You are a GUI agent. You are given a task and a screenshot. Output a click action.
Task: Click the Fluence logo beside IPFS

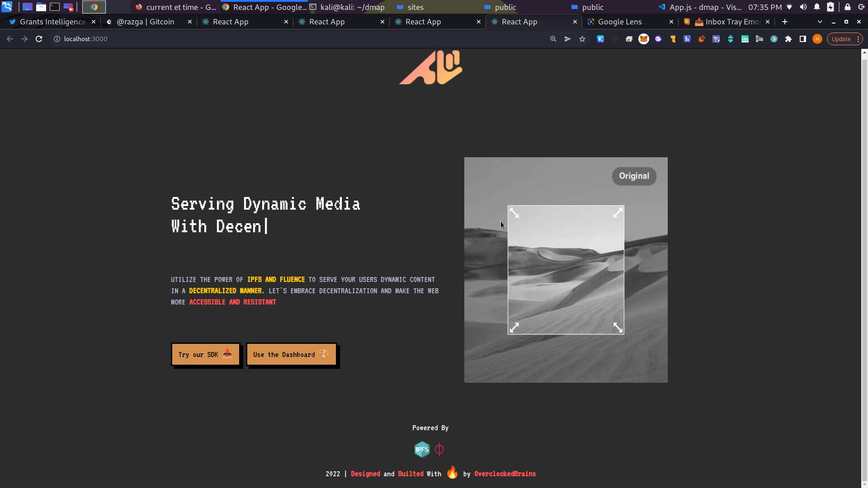(439, 450)
